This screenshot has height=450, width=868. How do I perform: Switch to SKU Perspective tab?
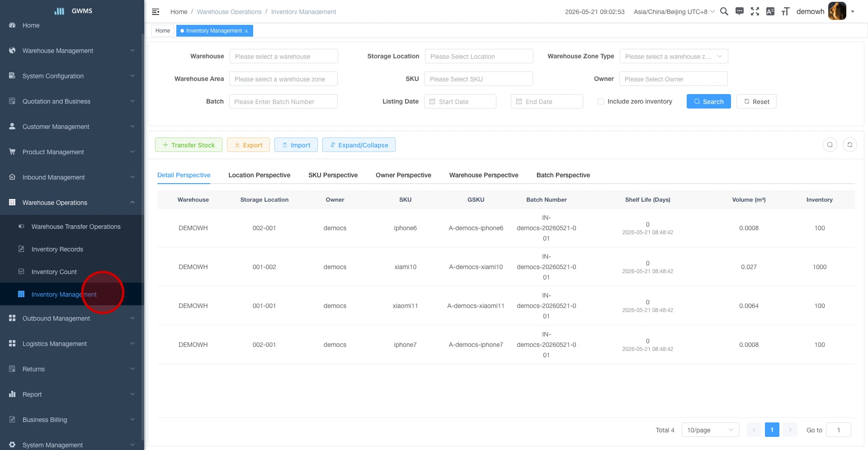(333, 175)
